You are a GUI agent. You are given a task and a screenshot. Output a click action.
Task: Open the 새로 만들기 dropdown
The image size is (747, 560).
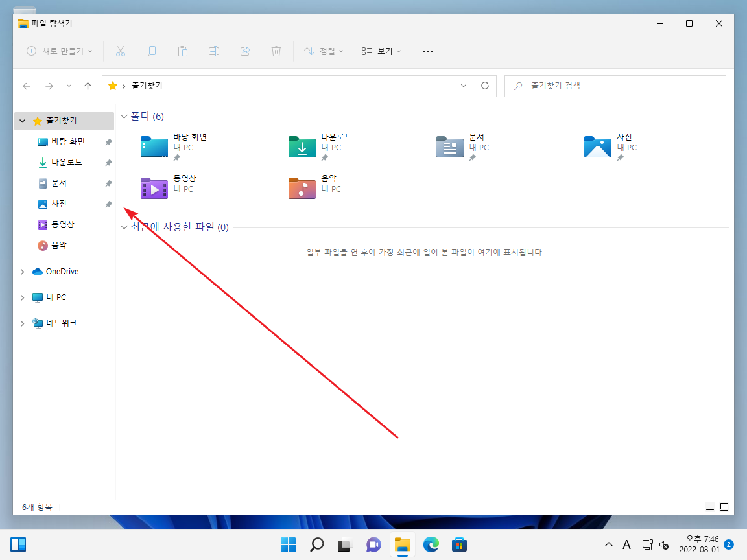point(59,51)
